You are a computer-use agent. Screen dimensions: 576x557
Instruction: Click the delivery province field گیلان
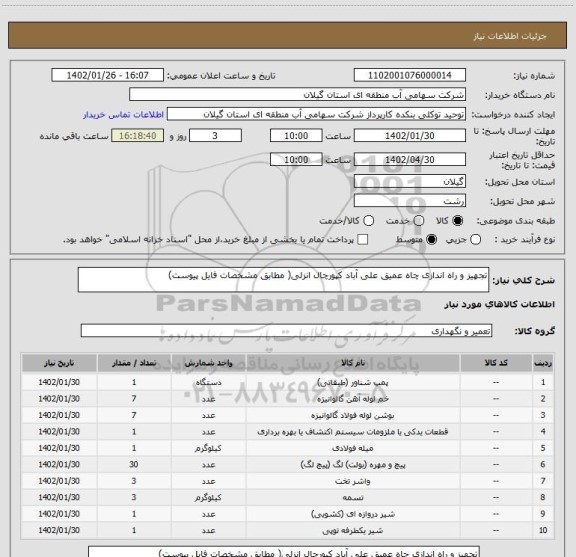[x=410, y=182]
